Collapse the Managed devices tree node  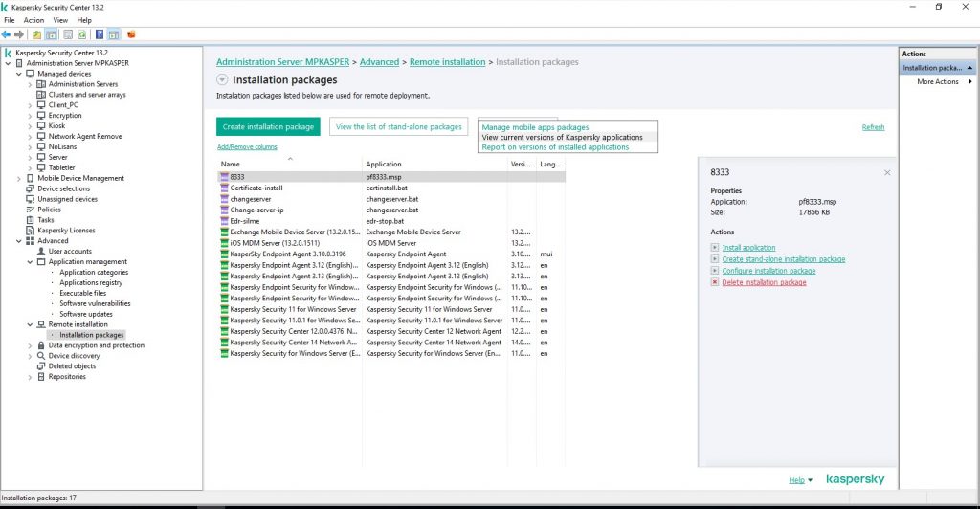click(x=19, y=74)
